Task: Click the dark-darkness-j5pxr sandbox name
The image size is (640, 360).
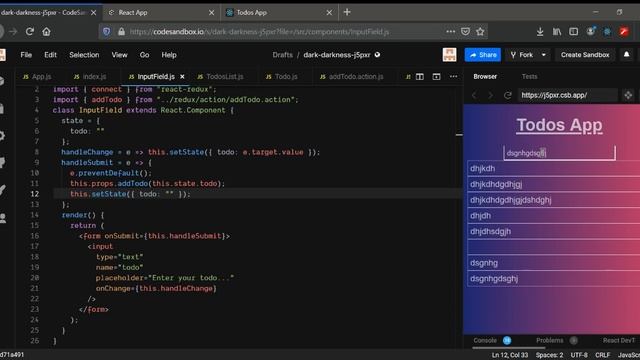Action: point(337,55)
